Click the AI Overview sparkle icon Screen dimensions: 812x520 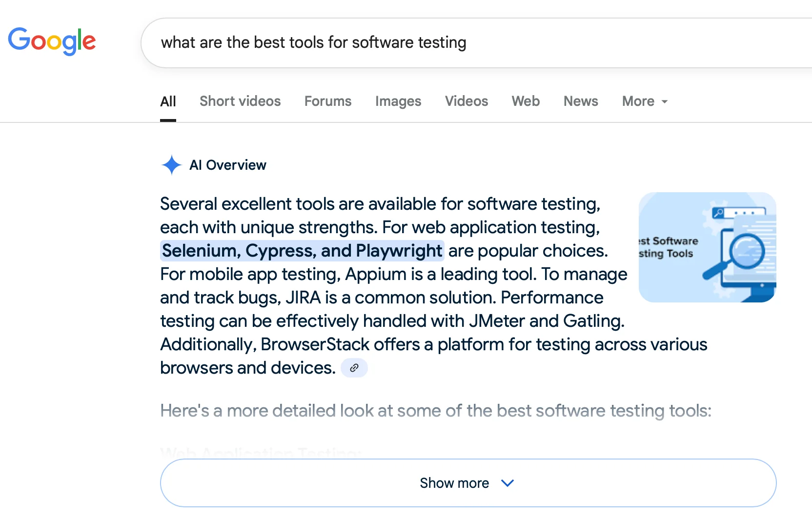171,165
